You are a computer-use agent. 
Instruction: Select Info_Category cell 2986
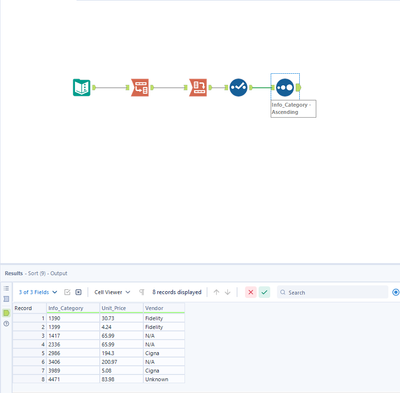click(x=73, y=353)
